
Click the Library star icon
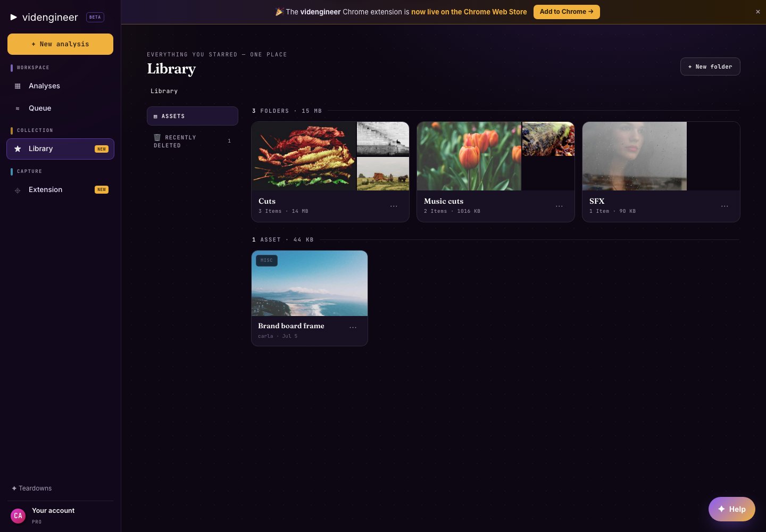click(x=18, y=149)
